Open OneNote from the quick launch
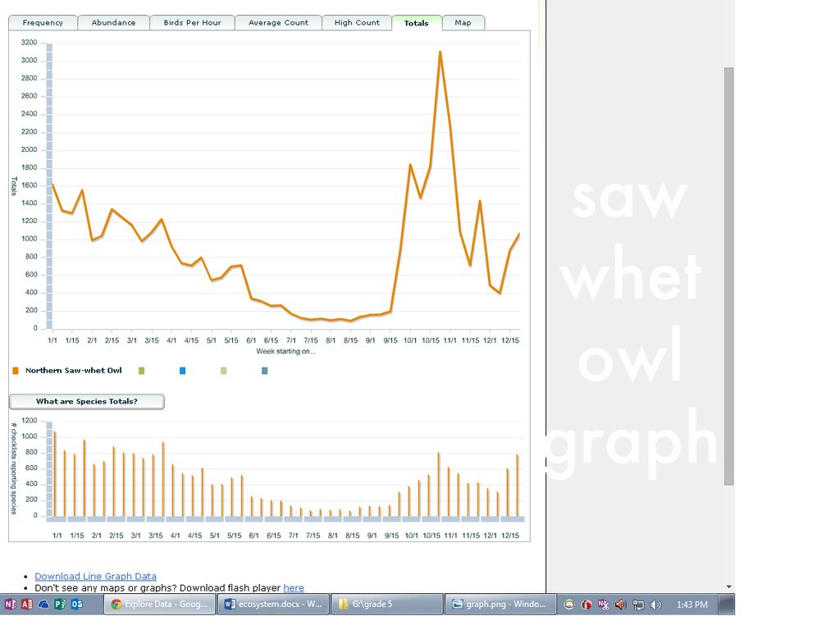 tap(10, 605)
